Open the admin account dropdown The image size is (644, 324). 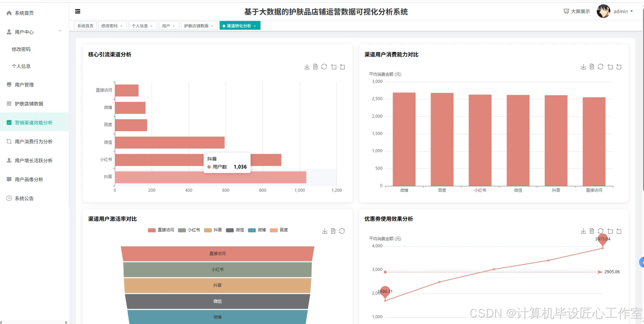pyautogui.click(x=623, y=12)
